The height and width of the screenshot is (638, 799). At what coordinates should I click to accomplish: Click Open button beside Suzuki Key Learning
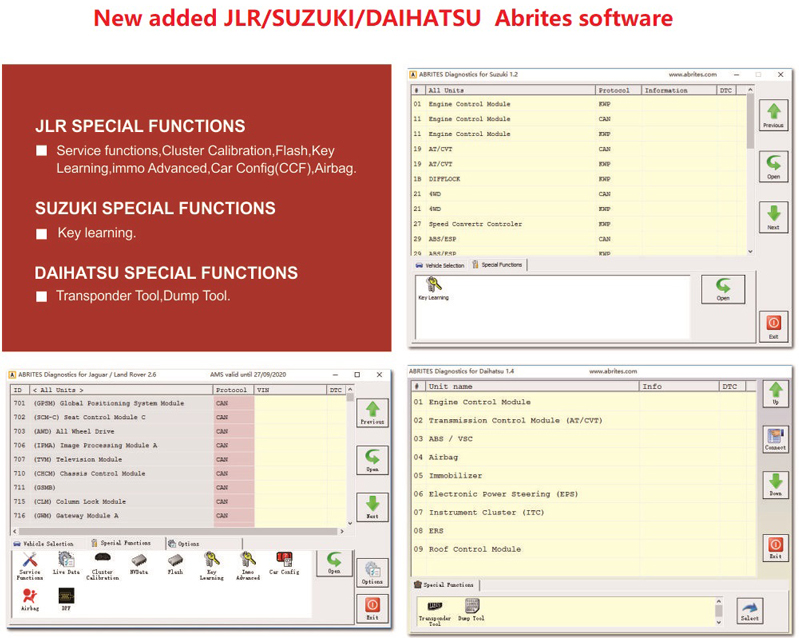[723, 289]
